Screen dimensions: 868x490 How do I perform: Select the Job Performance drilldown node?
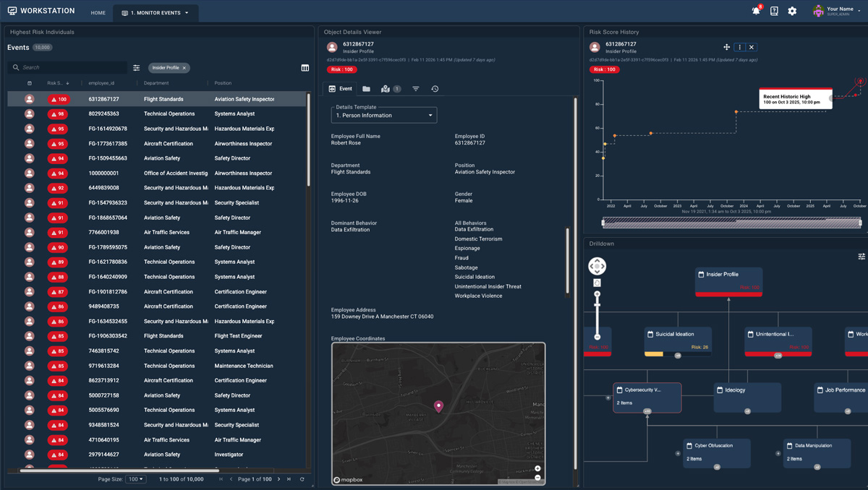click(x=841, y=397)
